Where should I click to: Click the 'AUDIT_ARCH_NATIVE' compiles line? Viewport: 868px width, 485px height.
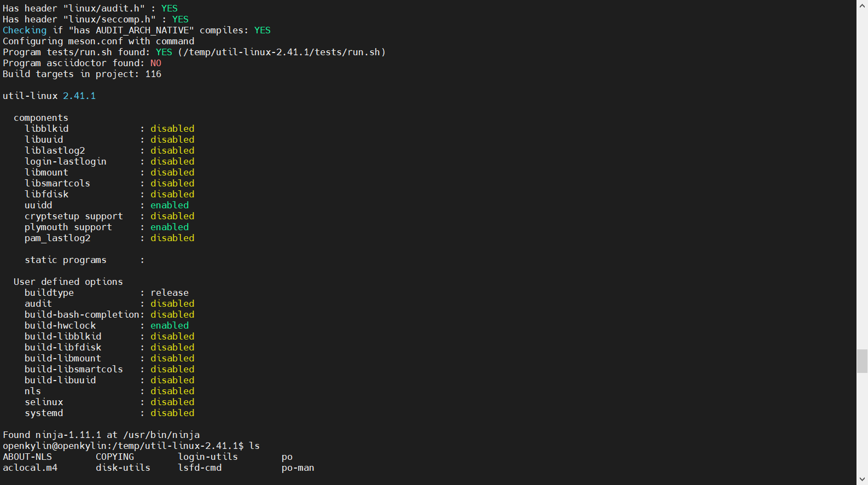click(137, 30)
